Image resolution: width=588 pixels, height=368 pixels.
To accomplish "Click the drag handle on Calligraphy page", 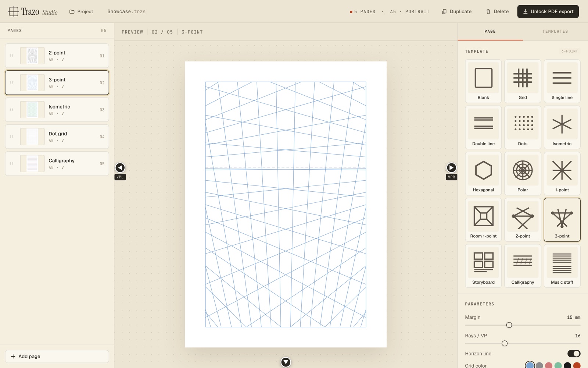I will [x=11, y=164].
